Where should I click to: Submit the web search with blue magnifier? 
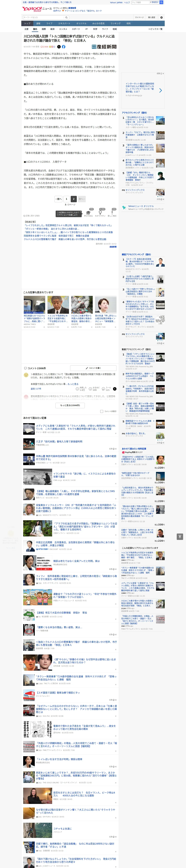tap(161, 2)
